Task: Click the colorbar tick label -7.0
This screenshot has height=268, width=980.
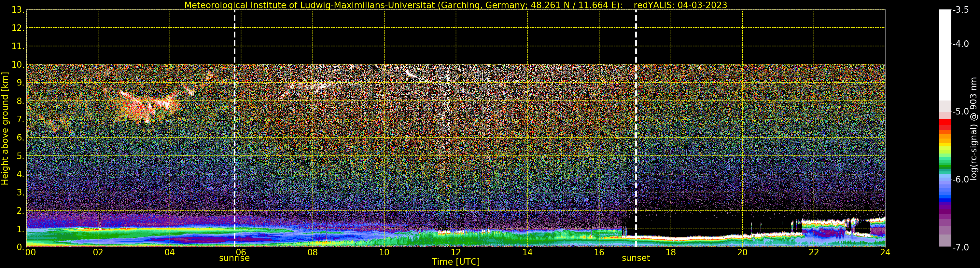Action: [960, 247]
